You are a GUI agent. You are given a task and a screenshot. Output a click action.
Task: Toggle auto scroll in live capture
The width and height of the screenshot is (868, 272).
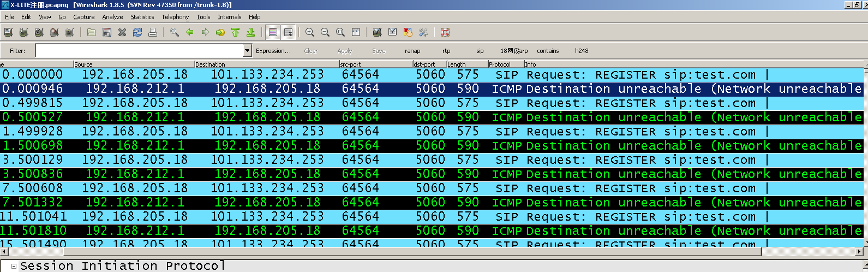click(289, 33)
